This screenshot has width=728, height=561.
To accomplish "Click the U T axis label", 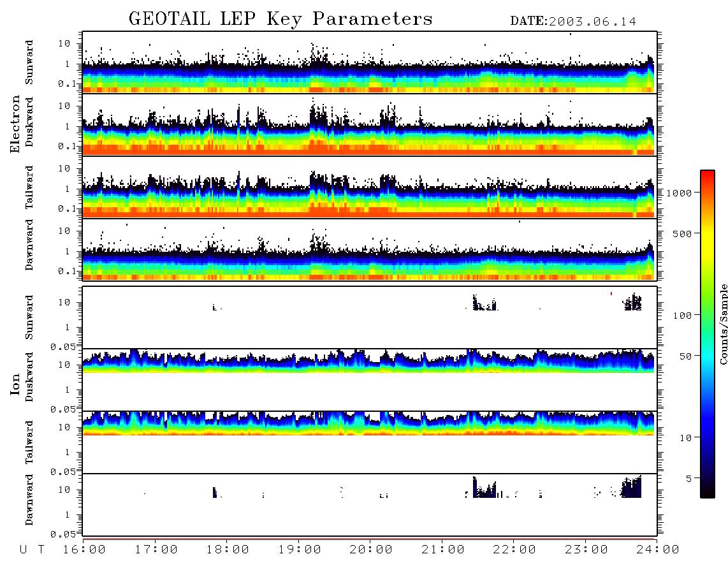I will click(32, 550).
